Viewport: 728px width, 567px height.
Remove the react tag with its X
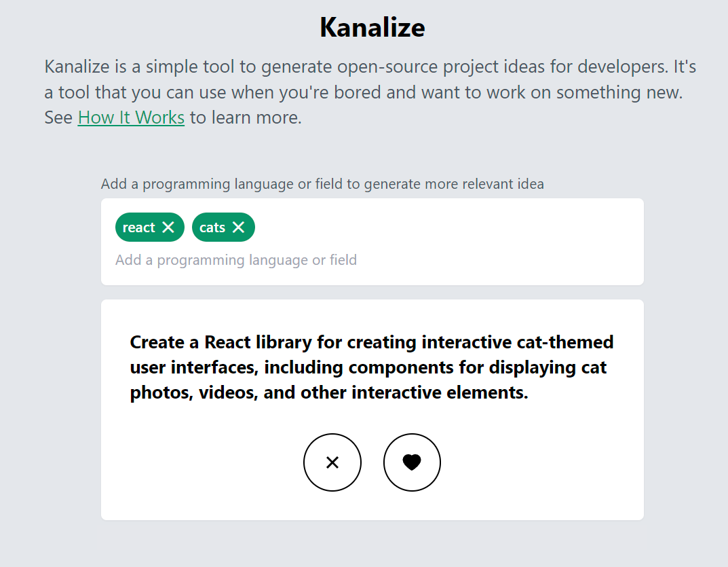[x=168, y=227]
